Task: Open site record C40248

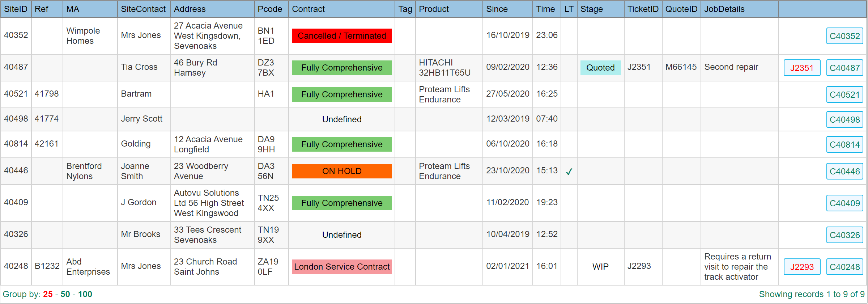Action: (844, 267)
